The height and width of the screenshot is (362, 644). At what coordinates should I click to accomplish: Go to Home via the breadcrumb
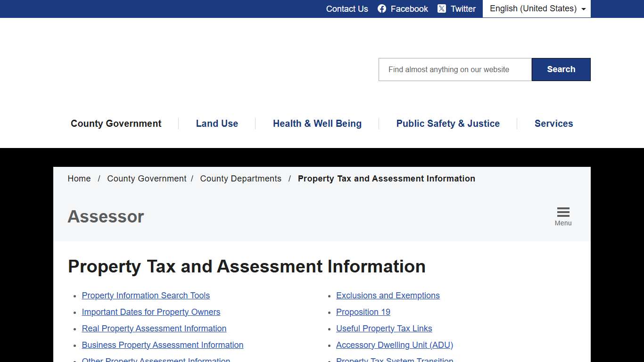point(79,179)
